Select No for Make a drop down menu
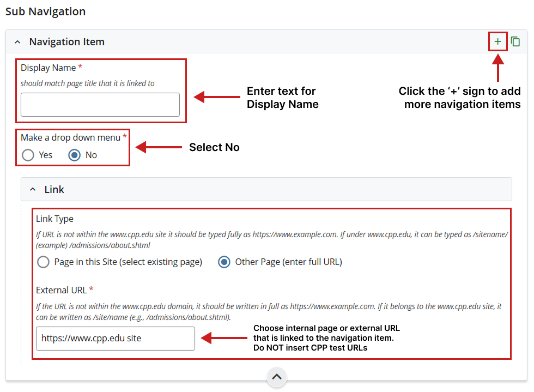The height and width of the screenshot is (392, 534). tap(75, 155)
